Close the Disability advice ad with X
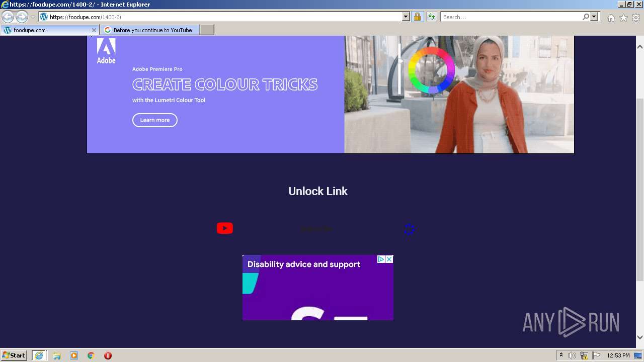 coord(389,259)
